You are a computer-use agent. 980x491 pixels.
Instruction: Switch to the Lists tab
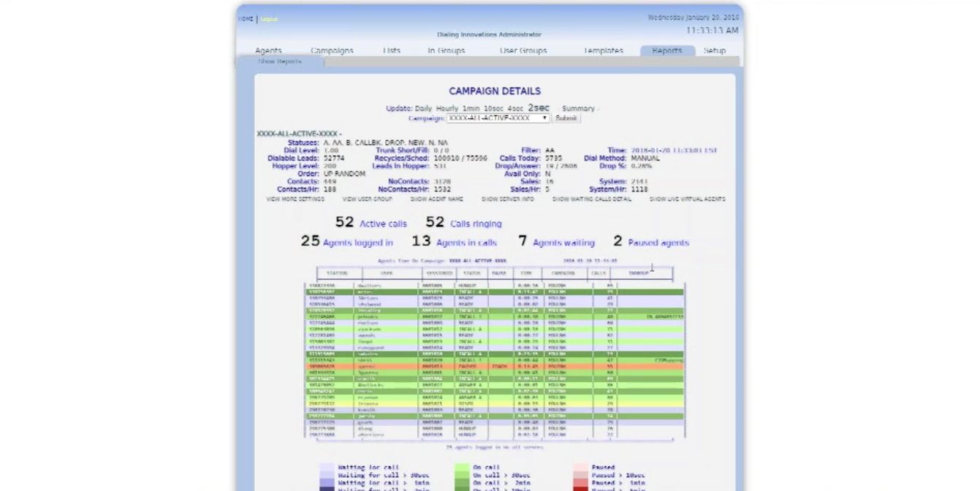coord(392,51)
